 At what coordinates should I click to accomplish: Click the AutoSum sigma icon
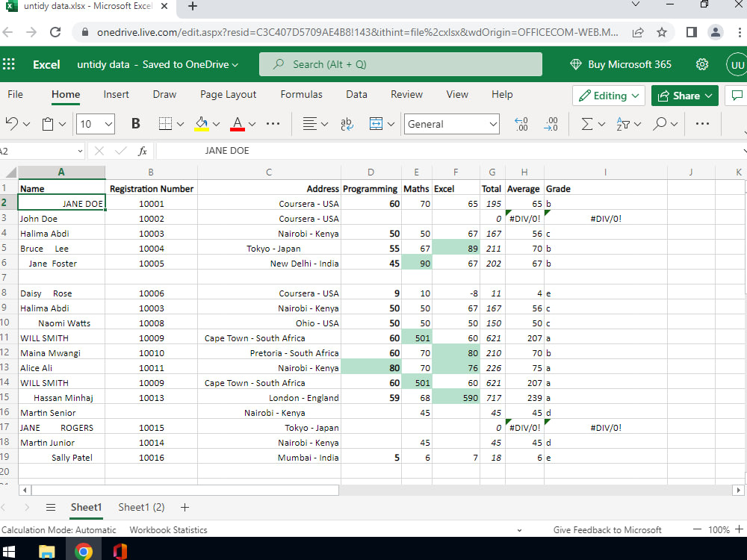coord(587,124)
